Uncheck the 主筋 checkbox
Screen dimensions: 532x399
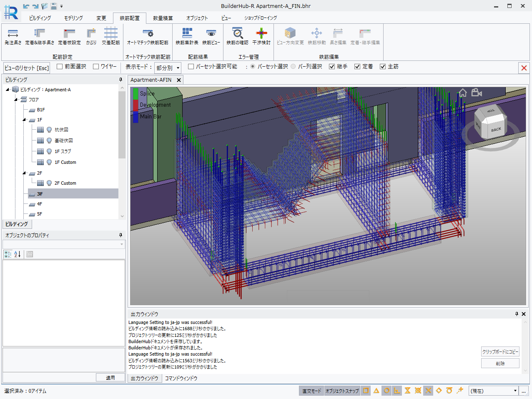pos(383,66)
